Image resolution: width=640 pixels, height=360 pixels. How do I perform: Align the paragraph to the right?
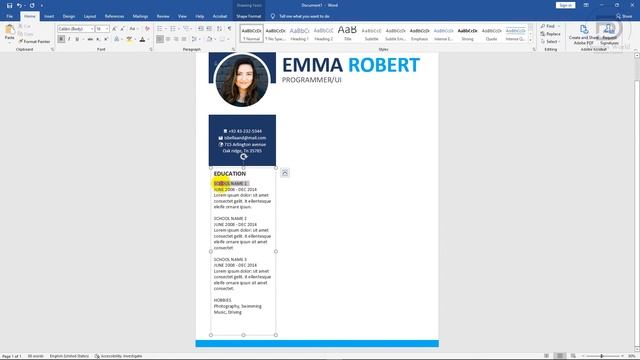click(176, 39)
